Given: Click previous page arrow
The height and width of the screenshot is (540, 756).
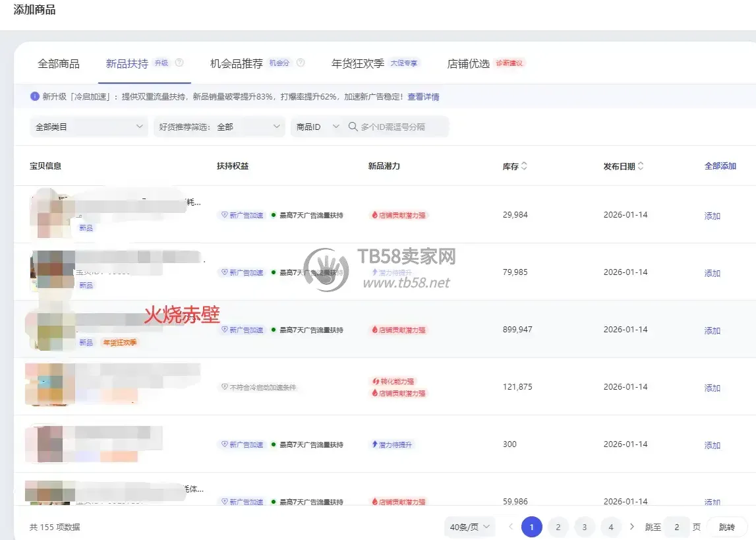Looking at the screenshot, I should pos(511,527).
